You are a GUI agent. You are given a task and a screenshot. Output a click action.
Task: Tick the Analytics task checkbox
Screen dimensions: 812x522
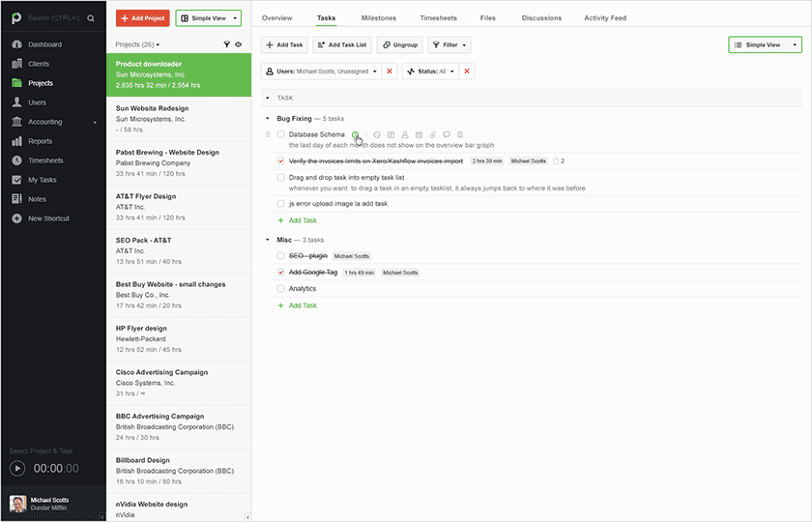(280, 288)
